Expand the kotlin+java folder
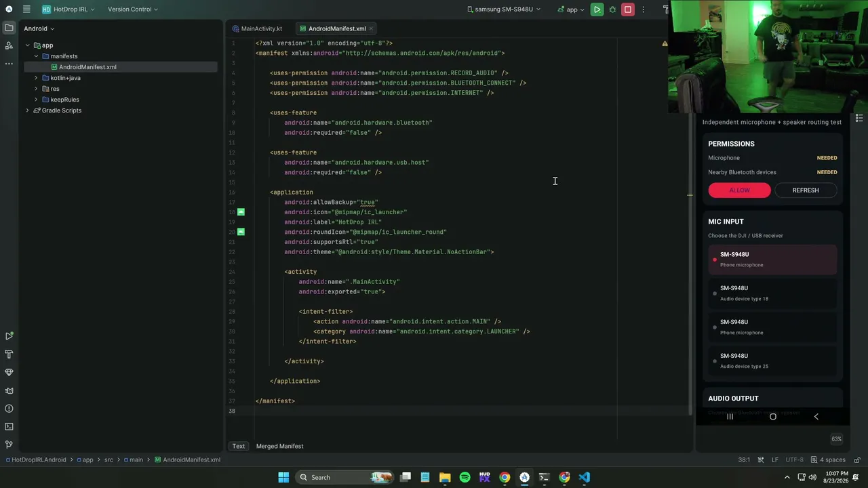 pyautogui.click(x=36, y=78)
